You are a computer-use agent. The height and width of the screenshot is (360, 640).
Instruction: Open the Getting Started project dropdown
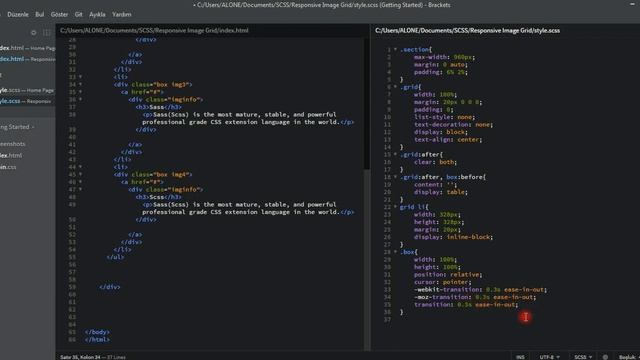17,127
